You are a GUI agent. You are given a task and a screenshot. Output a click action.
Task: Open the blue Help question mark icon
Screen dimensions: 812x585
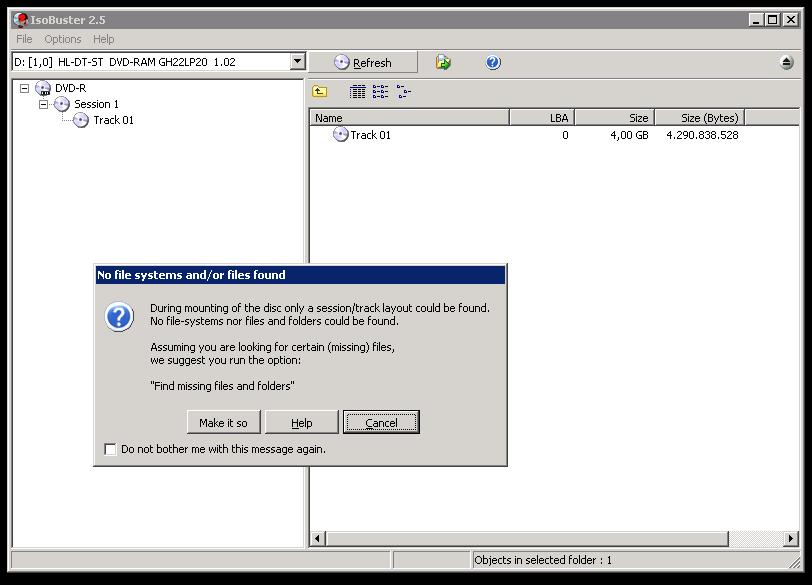pos(493,63)
